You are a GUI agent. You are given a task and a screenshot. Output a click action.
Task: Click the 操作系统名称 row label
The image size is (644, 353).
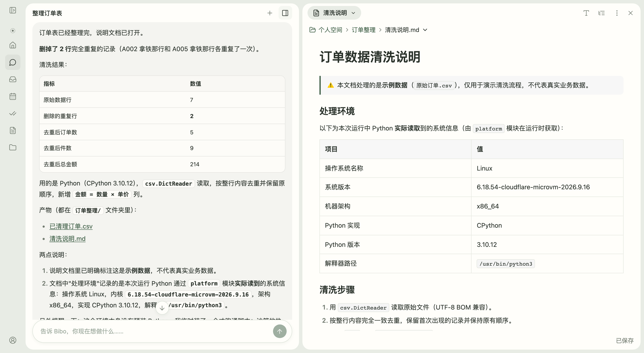(x=344, y=168)
